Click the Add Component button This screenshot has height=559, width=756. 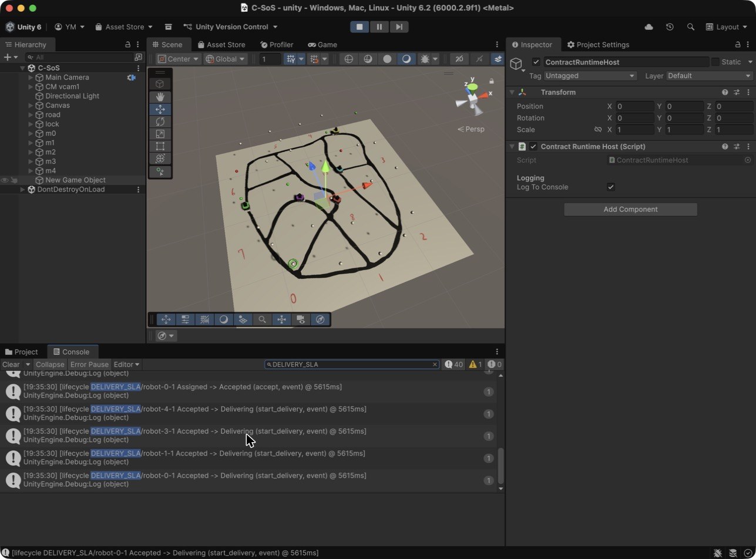tap(630, 210)
